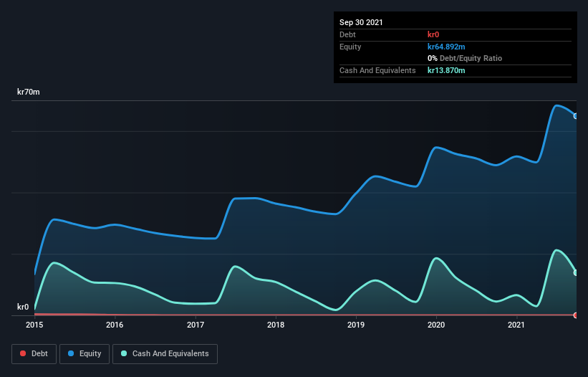Click the kr64.892m Equity value in tooltip
588x377 pixels.
(x=446, y=47)
